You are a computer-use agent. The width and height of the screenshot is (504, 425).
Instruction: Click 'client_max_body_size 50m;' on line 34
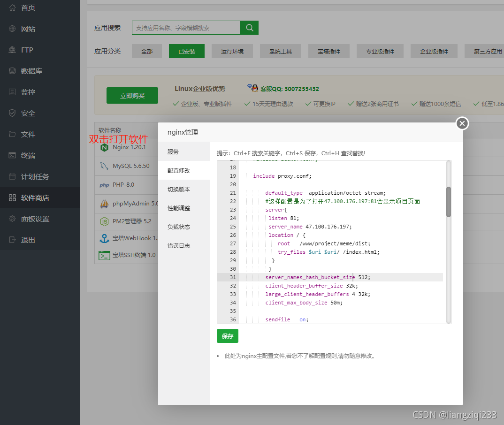[x=304, y=303]
